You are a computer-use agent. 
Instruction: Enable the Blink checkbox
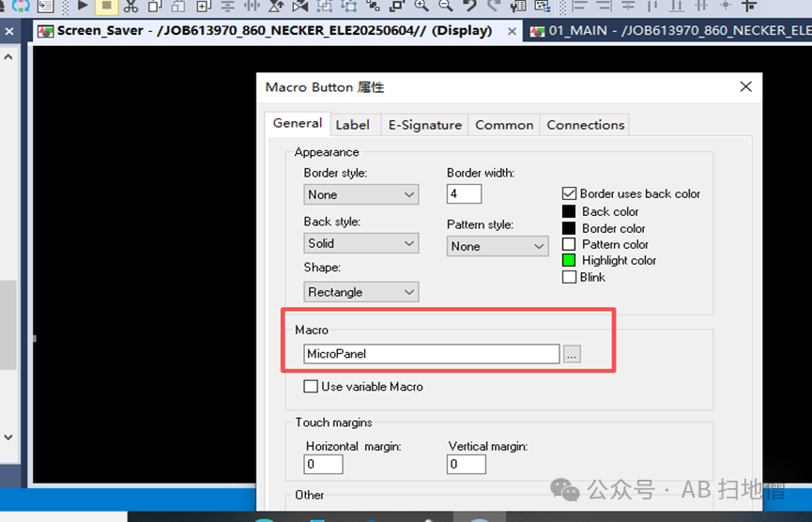pos(569,277)
